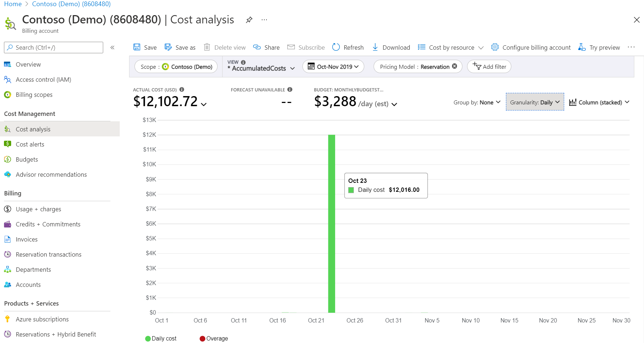This screenshot has width=644, height=343.
Task: Open the Granularity: Daily dropdown
Action: 535,102
